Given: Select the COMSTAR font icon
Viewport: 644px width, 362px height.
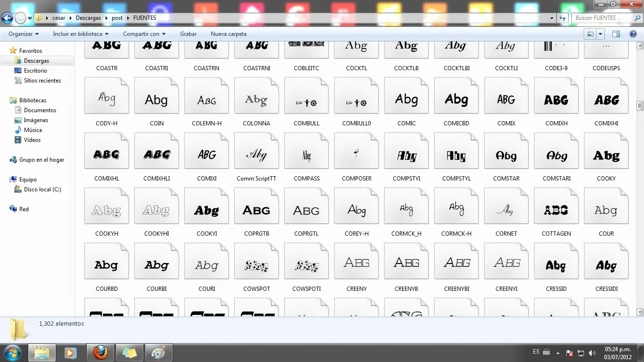Looking at the screenshot, I should click(506, 151).
